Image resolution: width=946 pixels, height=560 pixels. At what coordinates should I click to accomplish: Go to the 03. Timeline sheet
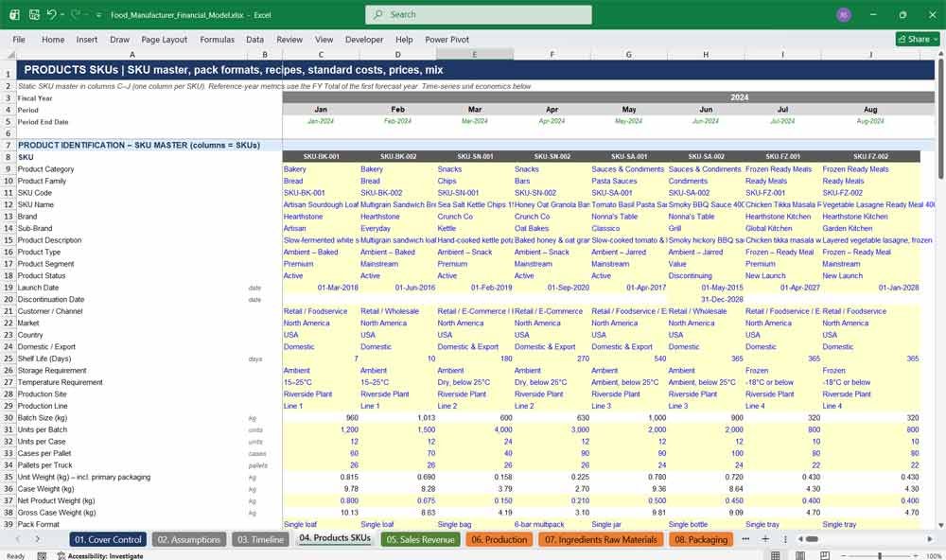tap(260, 539)
